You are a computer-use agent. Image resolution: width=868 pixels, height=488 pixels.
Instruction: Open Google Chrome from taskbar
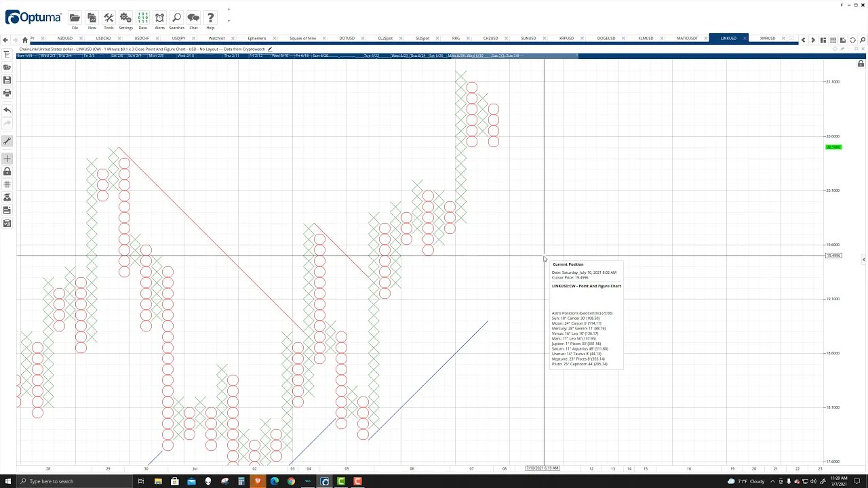point(291,481)
